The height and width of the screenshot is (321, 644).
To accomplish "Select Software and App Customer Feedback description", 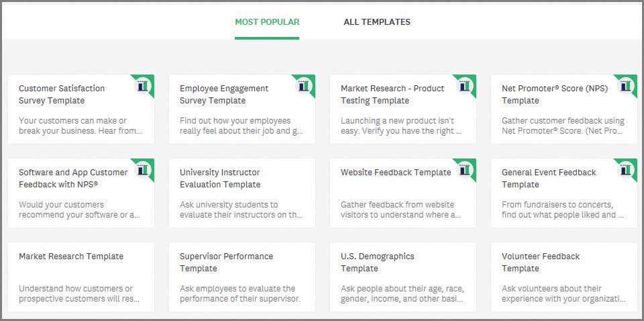I will [80, 210].
